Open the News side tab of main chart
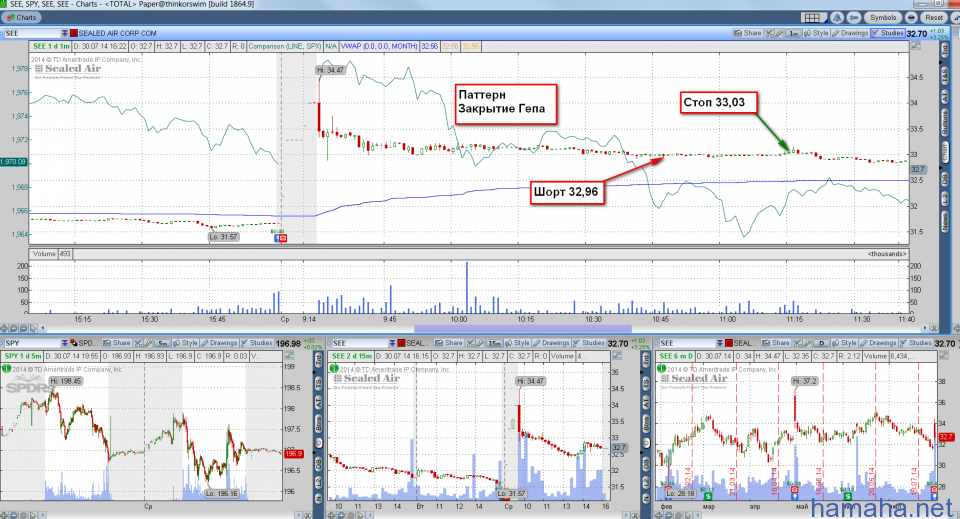The width and height of the screenshot is (960, 519). 945,222
